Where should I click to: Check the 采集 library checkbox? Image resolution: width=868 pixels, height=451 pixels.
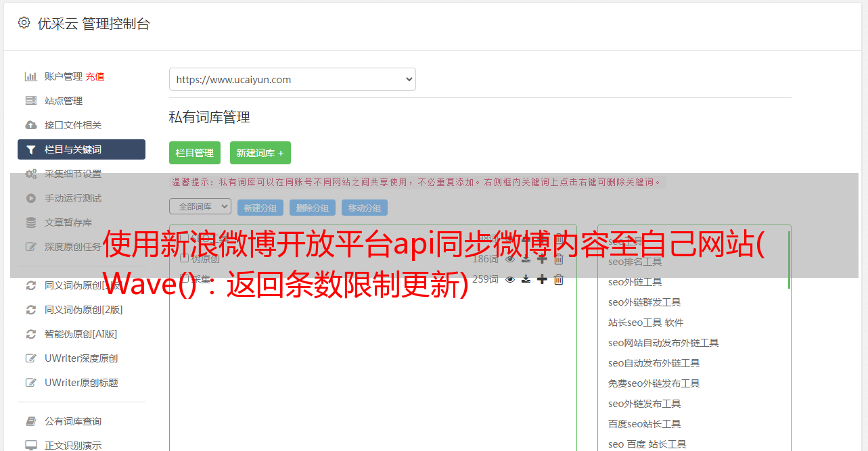point(185,278)
